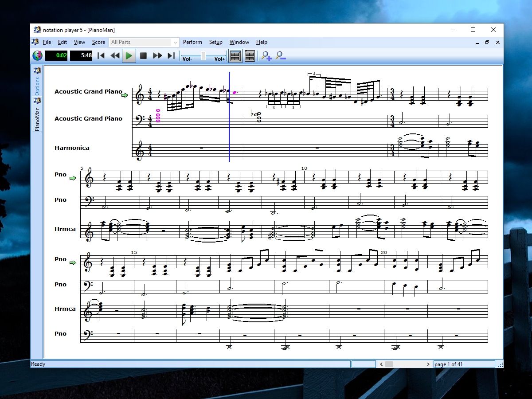
Task: Open the View menu
Action: point(79,42)
